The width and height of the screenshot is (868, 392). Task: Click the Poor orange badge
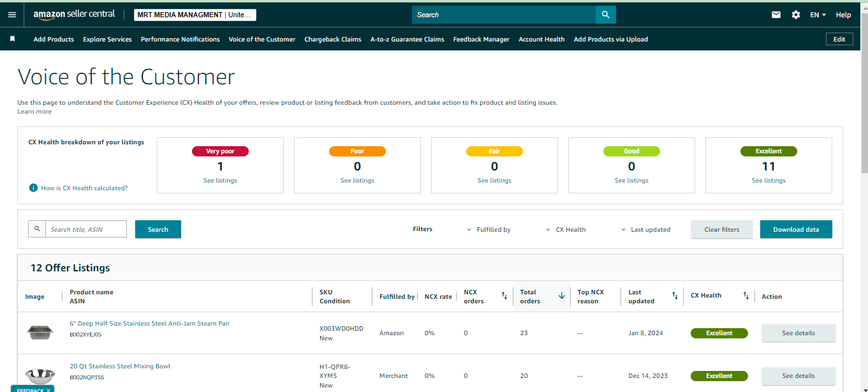[x=357, y=151]
